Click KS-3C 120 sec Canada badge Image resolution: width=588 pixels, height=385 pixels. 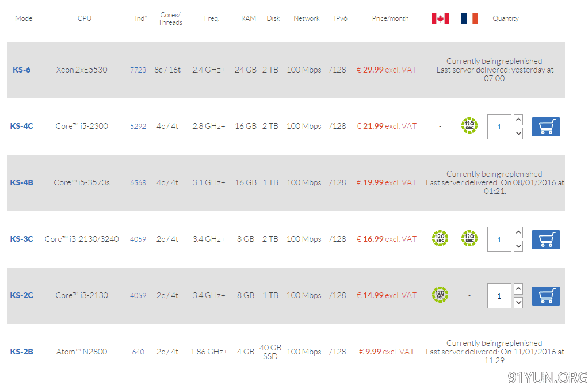click(440, 238)
